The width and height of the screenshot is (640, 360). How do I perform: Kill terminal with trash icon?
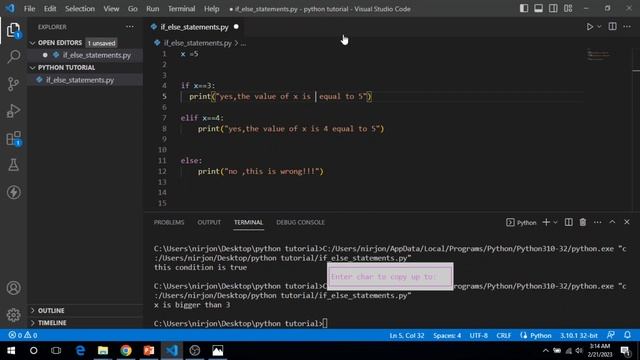pos(583,222)
